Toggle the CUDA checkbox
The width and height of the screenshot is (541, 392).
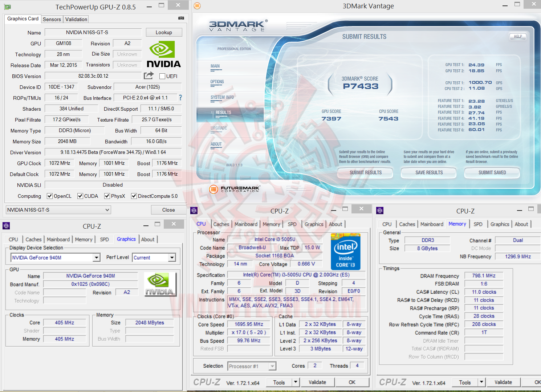coord(80,196)
